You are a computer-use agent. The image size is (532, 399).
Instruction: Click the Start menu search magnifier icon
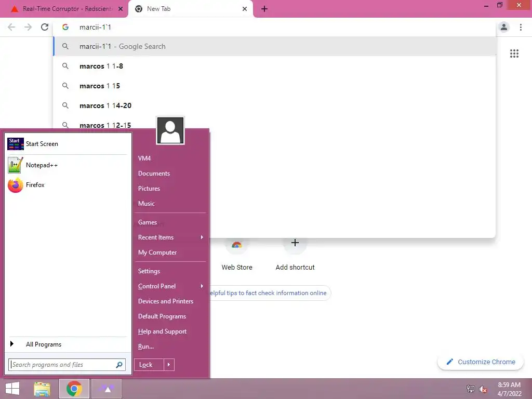point(119,365)
